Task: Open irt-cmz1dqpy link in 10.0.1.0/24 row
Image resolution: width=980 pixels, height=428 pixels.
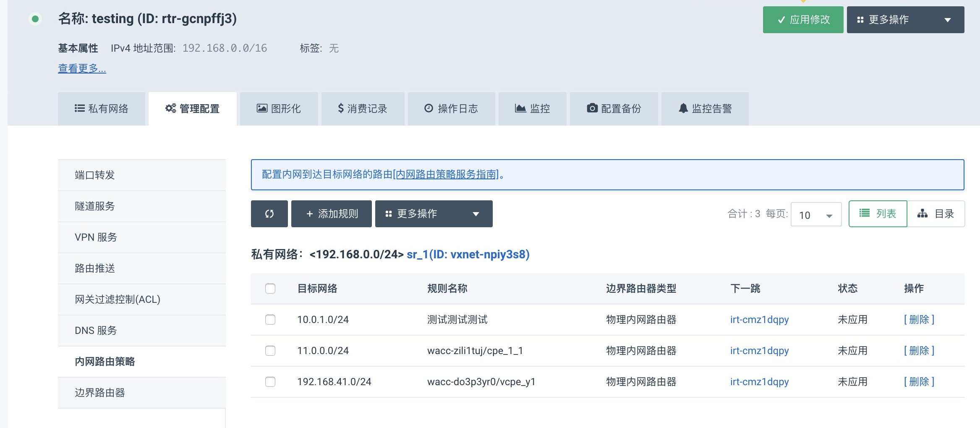Action: point(759,320)
